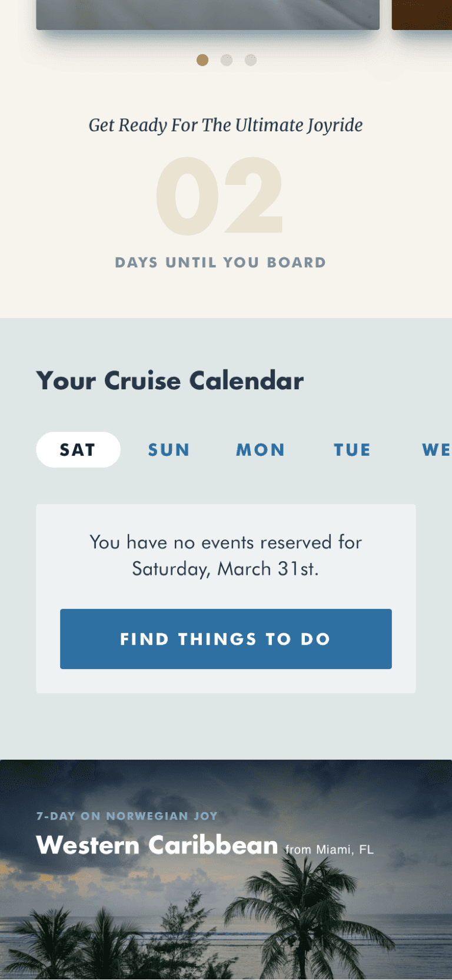Click the Find Things To Do button
Viewport: 452px width, 980px height.
(x=226, y=639)
